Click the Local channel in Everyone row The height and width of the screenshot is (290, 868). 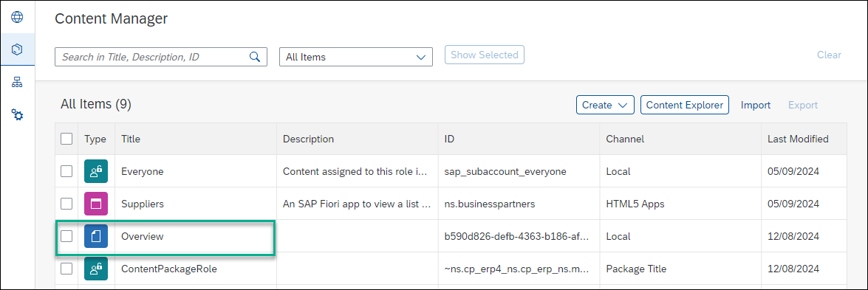pos(618,171)
